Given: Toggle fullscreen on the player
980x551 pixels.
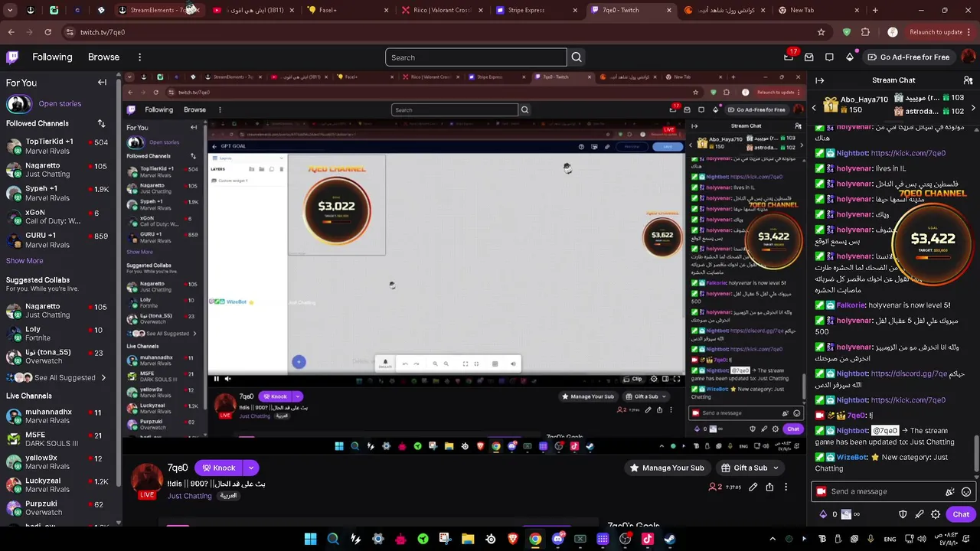Looking at the screenshot, I should point(676,379).
